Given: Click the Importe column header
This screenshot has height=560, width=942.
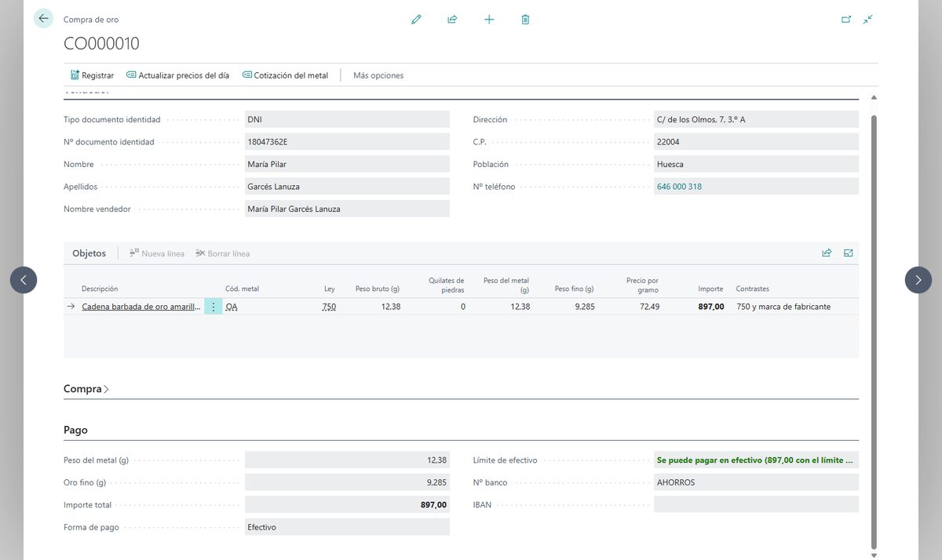Looking at the screenshot, I should [x=710, y=289].
